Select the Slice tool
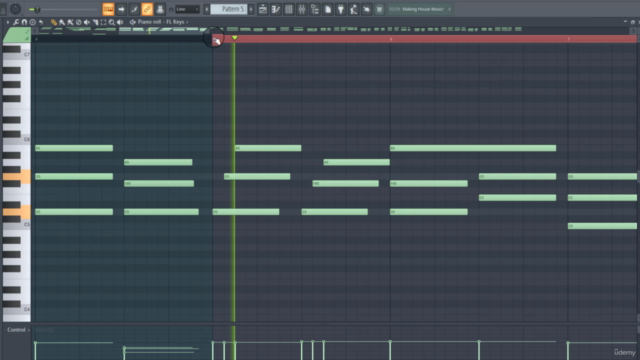 tap(95, 22)
